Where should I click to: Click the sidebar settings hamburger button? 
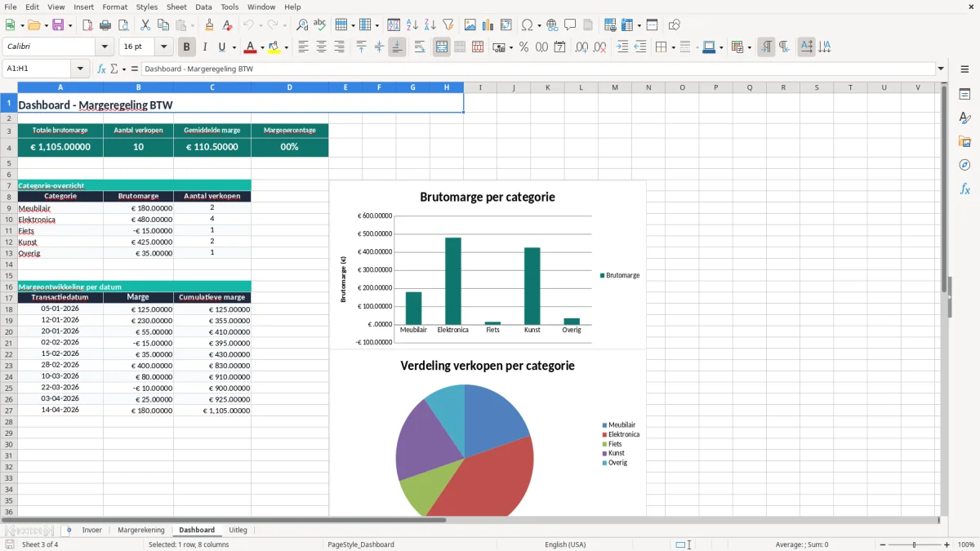[x=964, y=70]
